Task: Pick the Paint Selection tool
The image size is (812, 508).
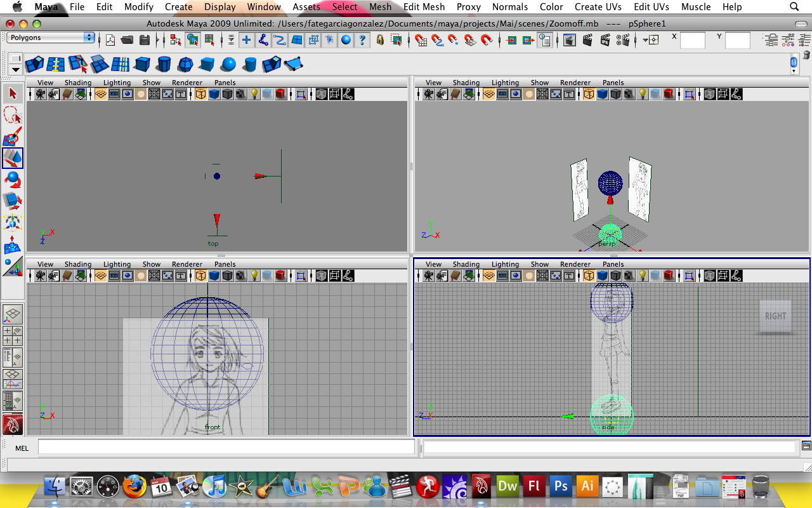Action: (x=13, y=137)
